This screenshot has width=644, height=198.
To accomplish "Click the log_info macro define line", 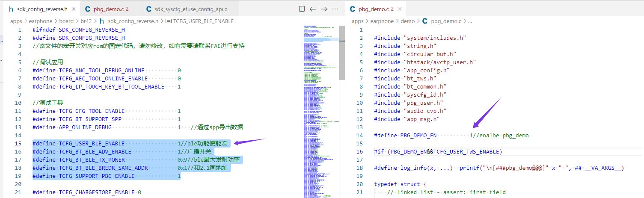I will click(x=499, y=168).
